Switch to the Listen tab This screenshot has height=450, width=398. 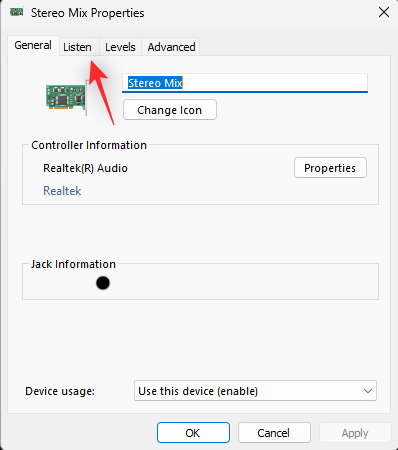79,47
